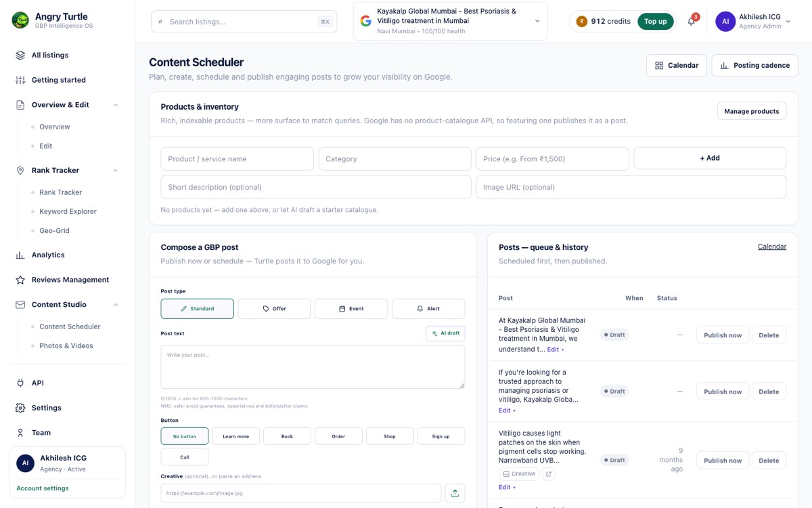Open Geo-Grid page
Image resolution: width=812 pixels, height=508 pixels.
coord(54,230)
